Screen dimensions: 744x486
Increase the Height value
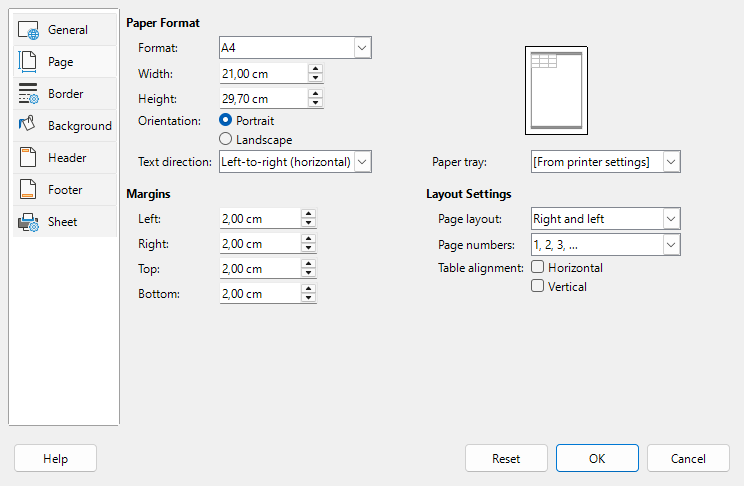tap(316, 94)
